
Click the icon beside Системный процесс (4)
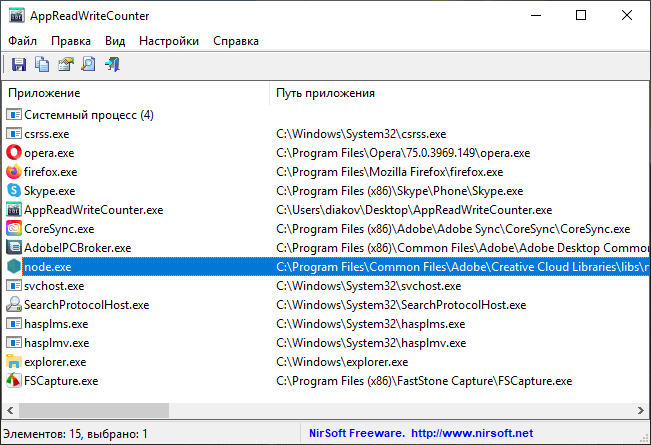point(14,115)
